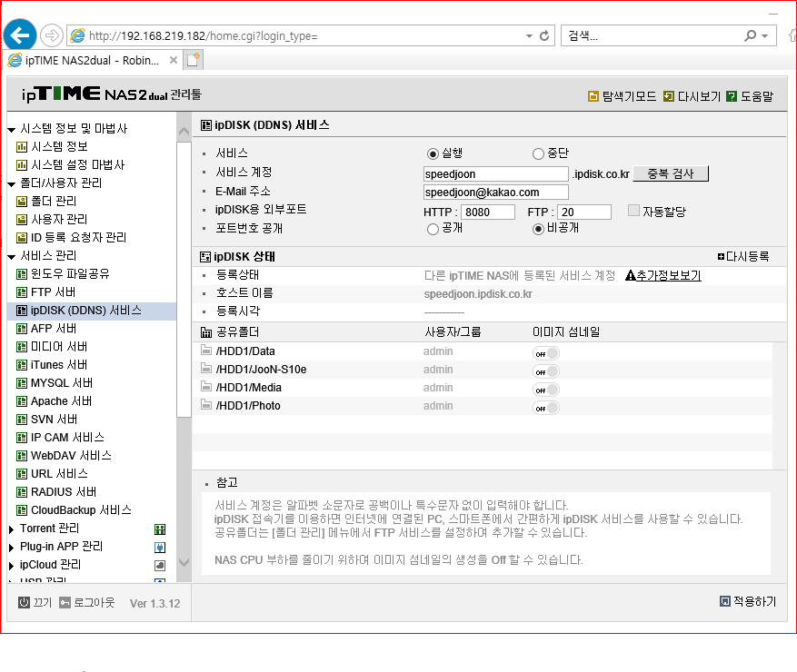The height and width of the screenshot is (672, 797).
Task: Collapse the 시스템 정보 및 마법사 section
Action: tap(12, 130)
